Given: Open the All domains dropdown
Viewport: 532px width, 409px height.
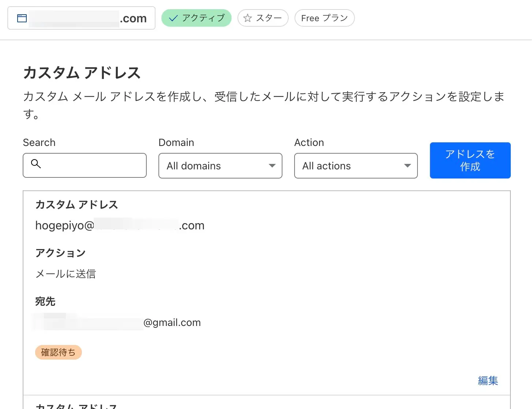Looking at the screenshot, I should point(220,166).
